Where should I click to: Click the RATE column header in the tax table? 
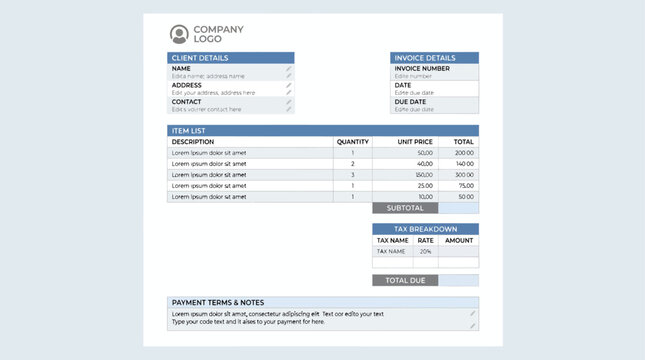425,240
